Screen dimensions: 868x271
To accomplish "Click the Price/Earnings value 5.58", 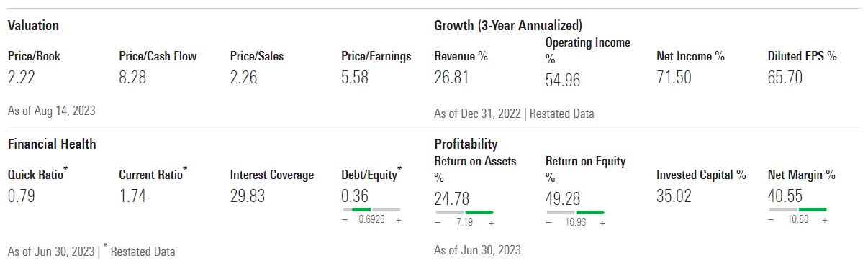I will [x=355, y=78].
